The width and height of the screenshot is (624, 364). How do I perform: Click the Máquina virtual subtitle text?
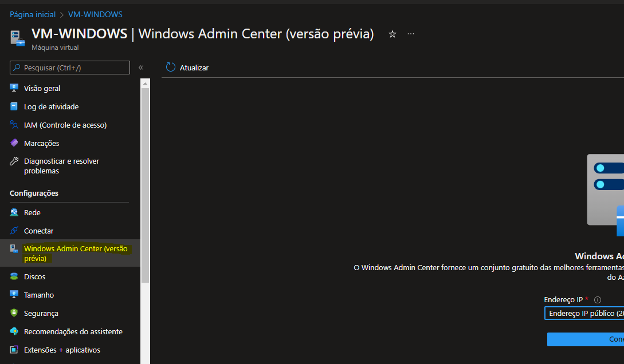tap(55, 48)
